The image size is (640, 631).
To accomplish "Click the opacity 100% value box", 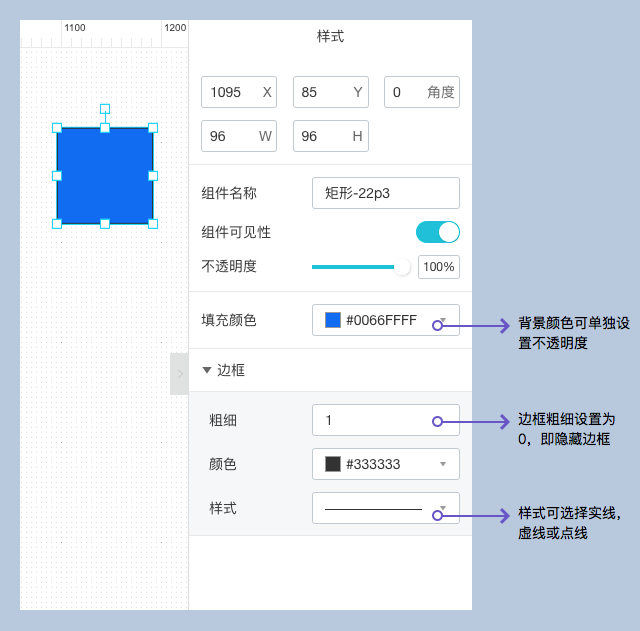I will click(x=438, y=267).
